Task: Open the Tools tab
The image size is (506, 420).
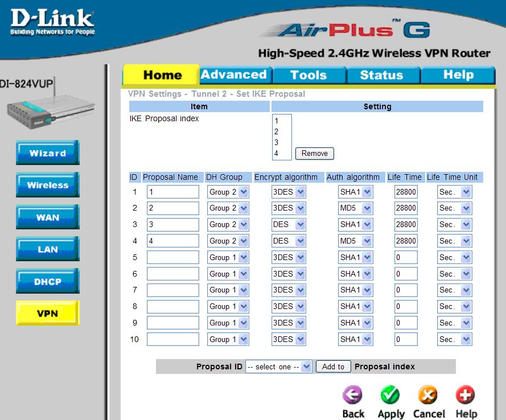Action: 309,75
